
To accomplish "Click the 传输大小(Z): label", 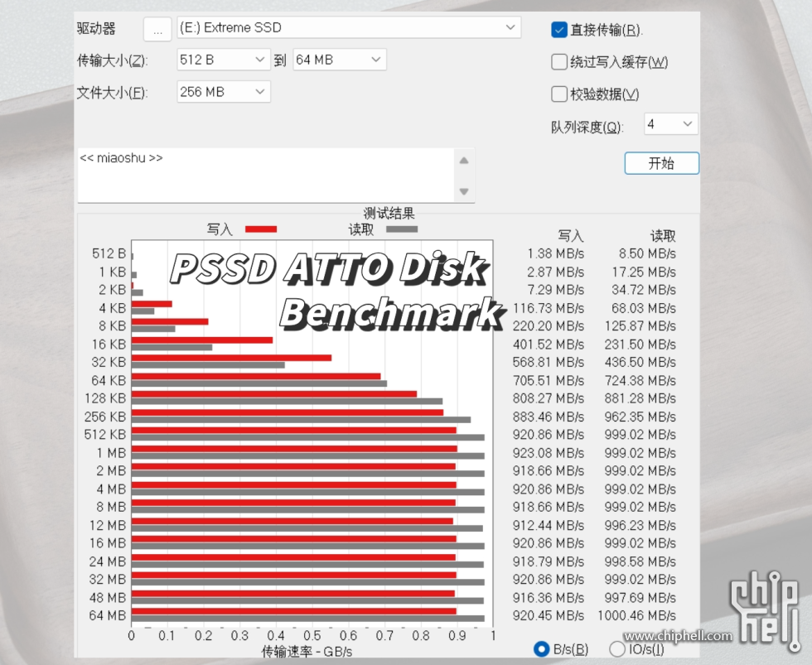I will [x=113, y=60].
